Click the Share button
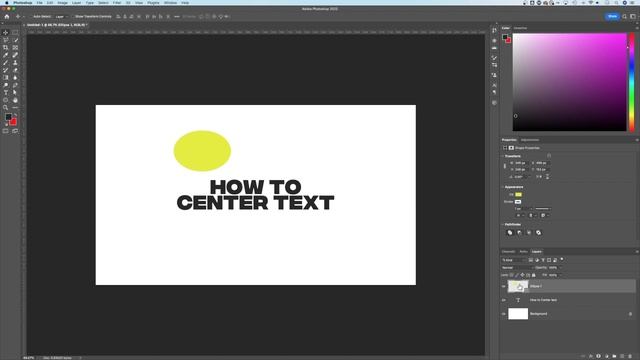 tap(612, 16)
